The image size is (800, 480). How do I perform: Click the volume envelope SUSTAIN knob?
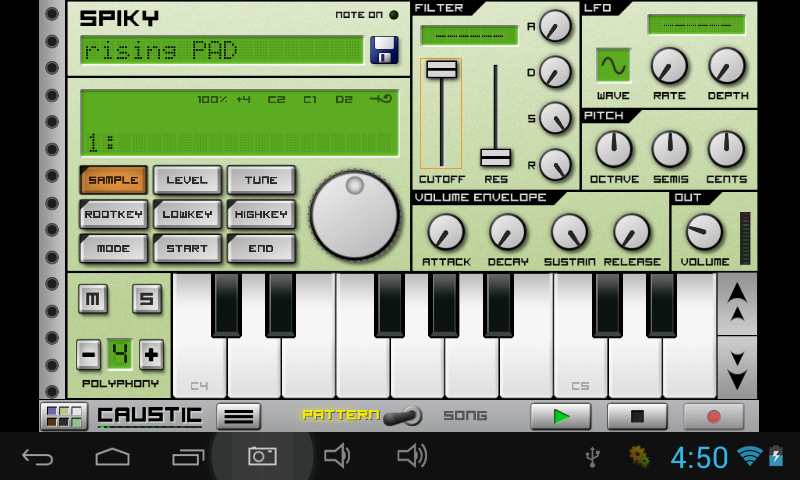point(569,232)
